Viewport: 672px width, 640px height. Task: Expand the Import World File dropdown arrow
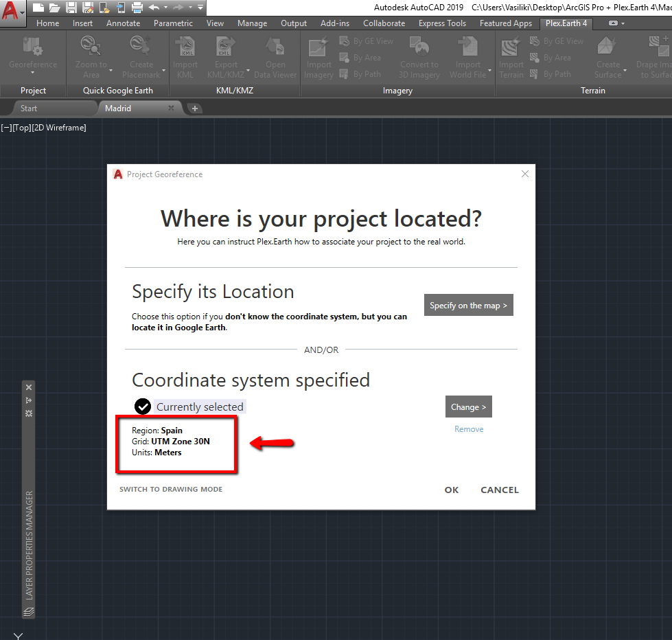tap(490, 70)
